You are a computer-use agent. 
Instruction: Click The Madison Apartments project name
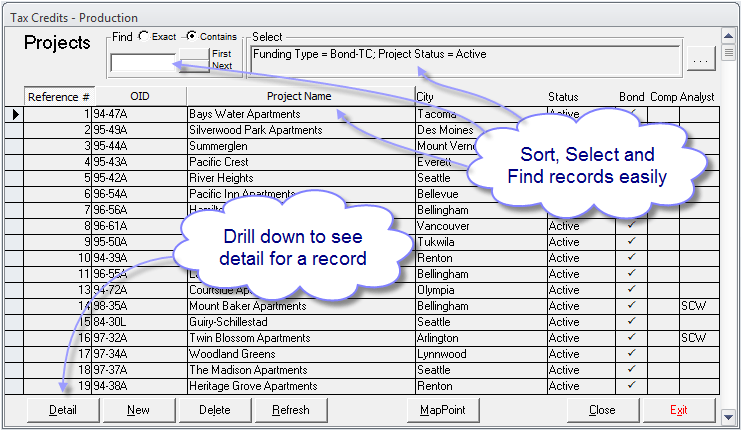pos(248,370)
